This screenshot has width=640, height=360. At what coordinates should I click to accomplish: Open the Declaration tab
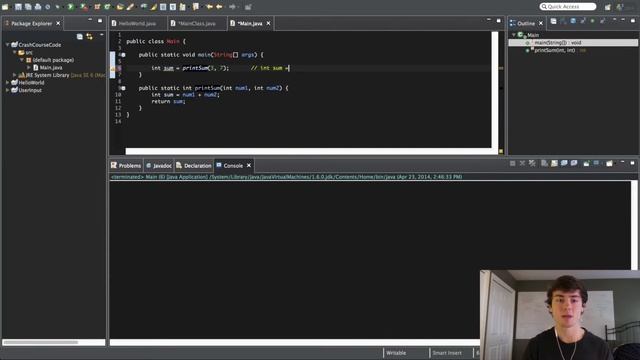pos(194,166)
